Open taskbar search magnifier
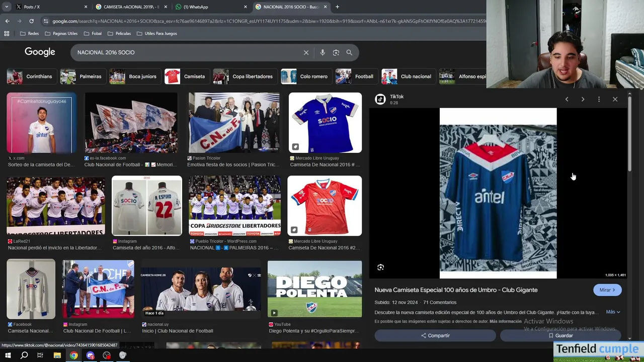 [x=24, y=355]
